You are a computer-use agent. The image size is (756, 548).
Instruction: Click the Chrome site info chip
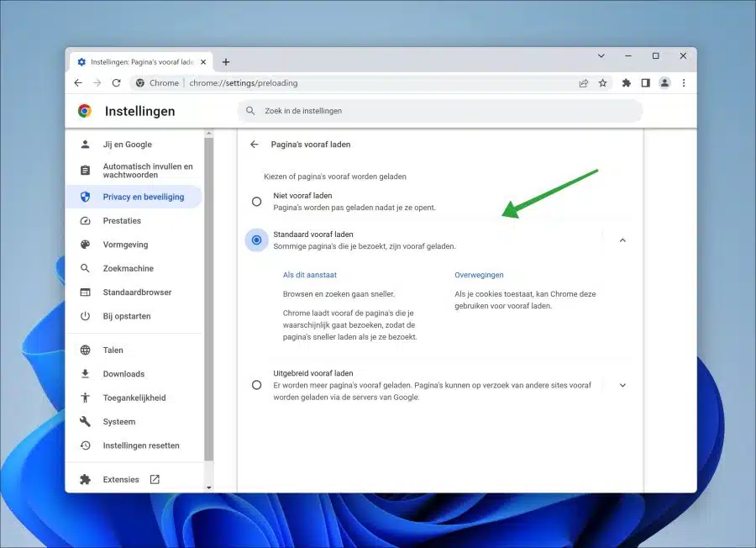[157, 83]
